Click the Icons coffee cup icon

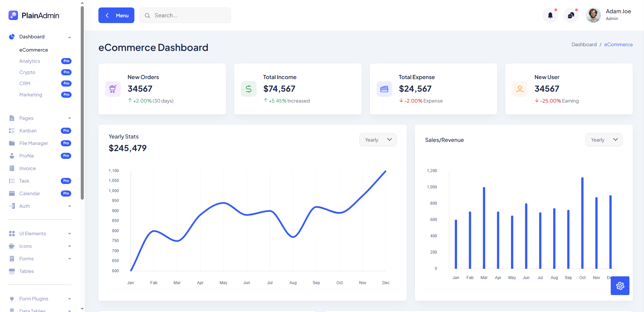12,246
